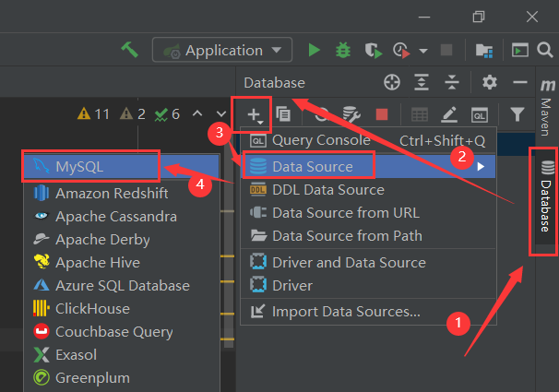Click the Duplicate data source icon
This screenshot has height=392, width=559.
283,114
